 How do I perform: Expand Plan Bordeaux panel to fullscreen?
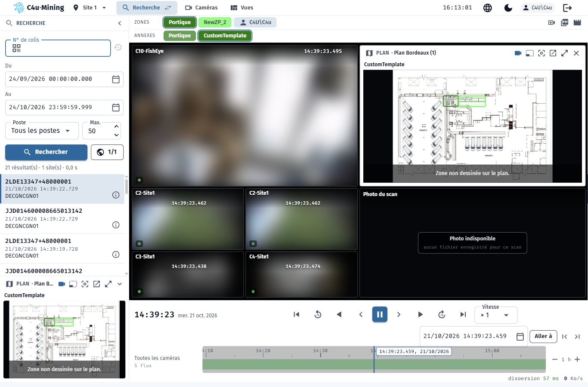tap(565, 53)
